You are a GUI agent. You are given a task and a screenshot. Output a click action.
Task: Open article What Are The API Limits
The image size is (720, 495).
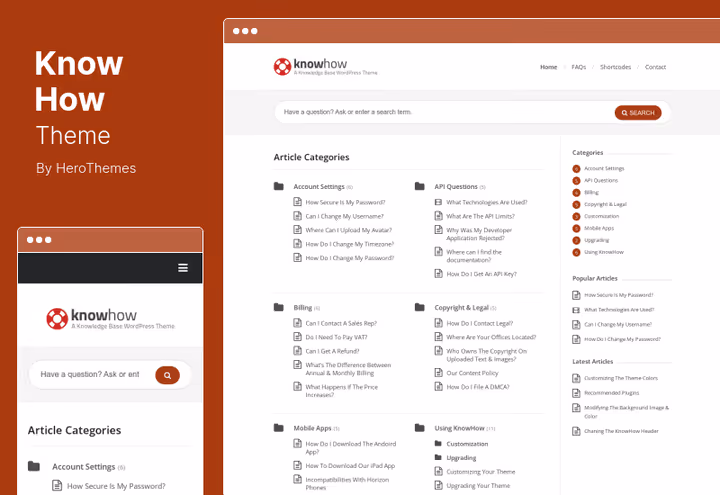coord(480,216)
